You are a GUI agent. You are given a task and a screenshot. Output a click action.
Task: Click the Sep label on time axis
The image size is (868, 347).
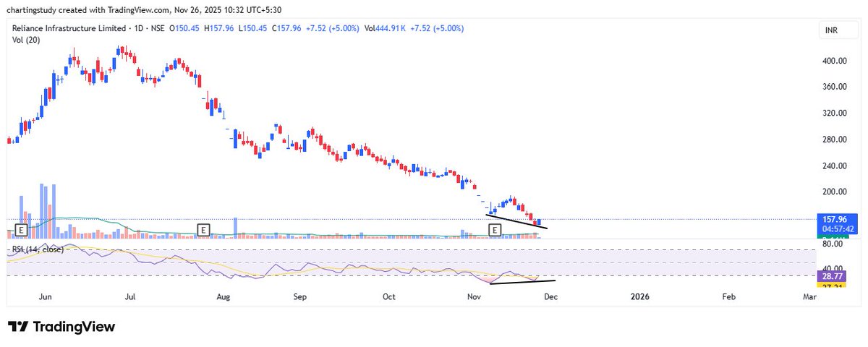pyautogui.click(x=301, y=296)
